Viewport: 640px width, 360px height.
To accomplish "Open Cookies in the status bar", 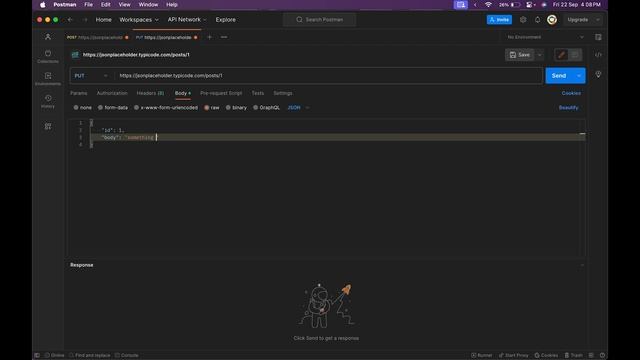I will [546, 355].
